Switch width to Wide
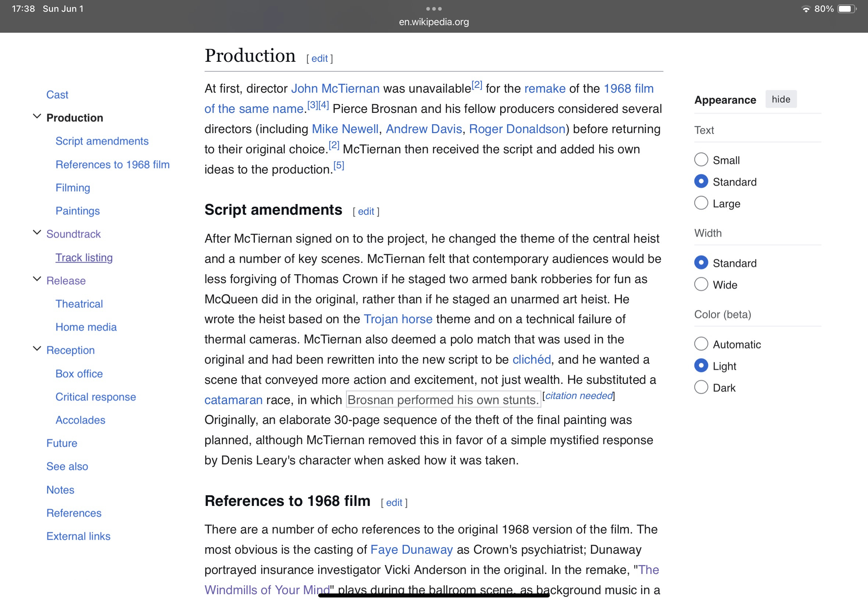This screenshot has width=868, height=603. click(701, 285)
